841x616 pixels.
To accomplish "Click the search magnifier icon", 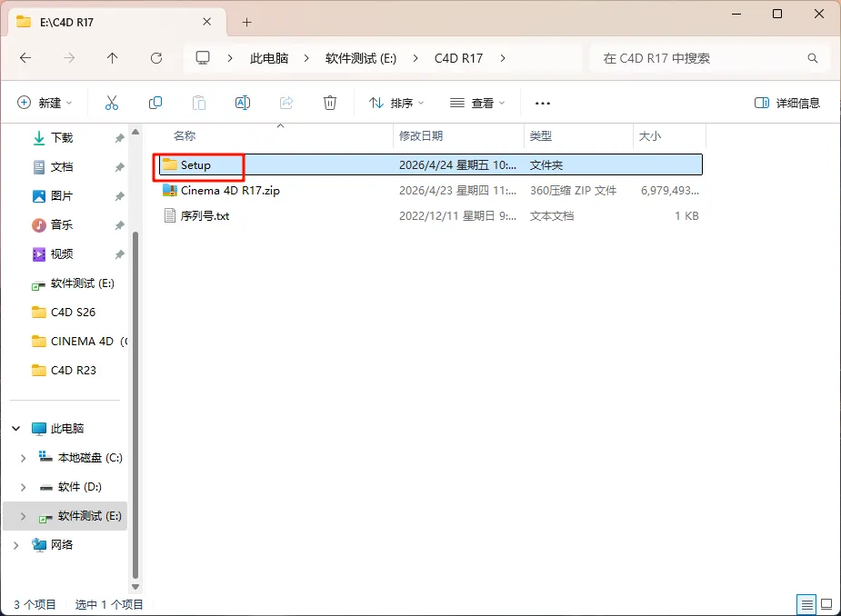I will pos(813,58).
